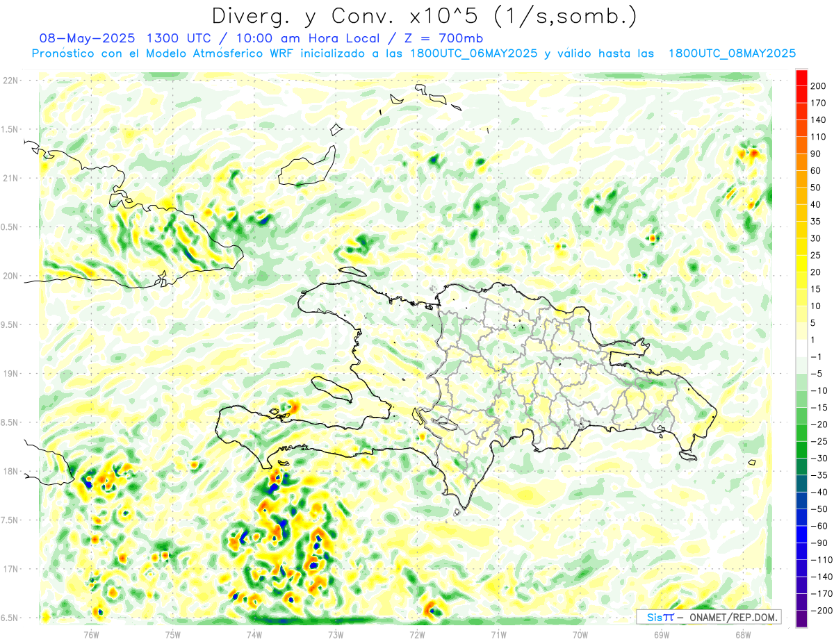Click the positive 30 legend value
Screen dimensions: 834x644
click(x=817, y=238)
